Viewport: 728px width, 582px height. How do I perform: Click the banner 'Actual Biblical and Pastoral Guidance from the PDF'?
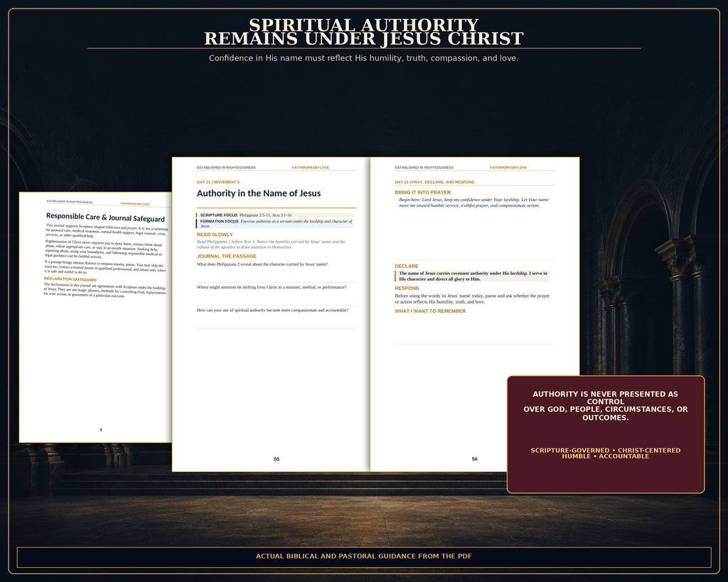363,556
